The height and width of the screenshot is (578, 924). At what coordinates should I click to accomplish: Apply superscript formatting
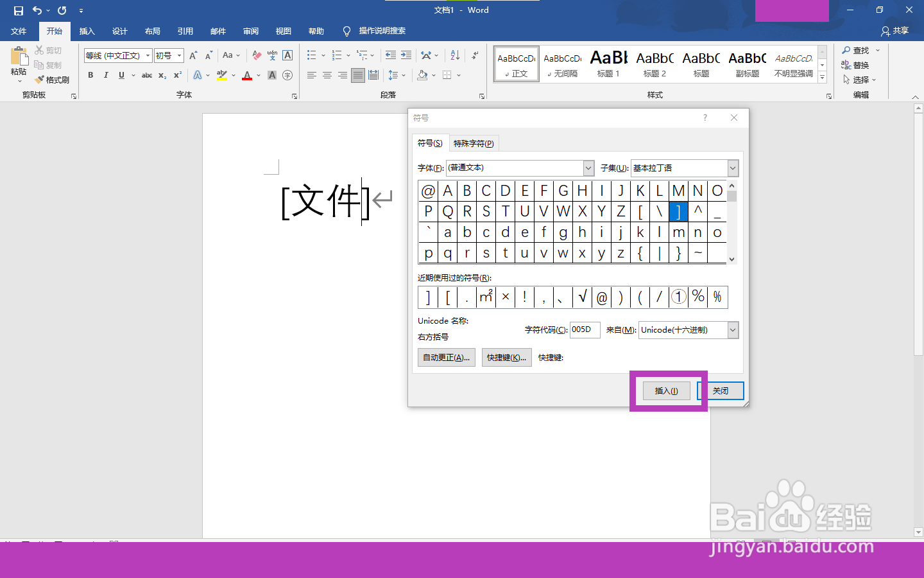[178, 75]
